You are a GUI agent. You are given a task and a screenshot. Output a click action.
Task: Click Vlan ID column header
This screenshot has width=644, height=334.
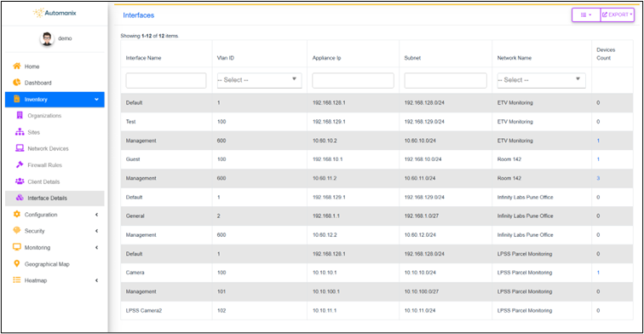(226, 58)
